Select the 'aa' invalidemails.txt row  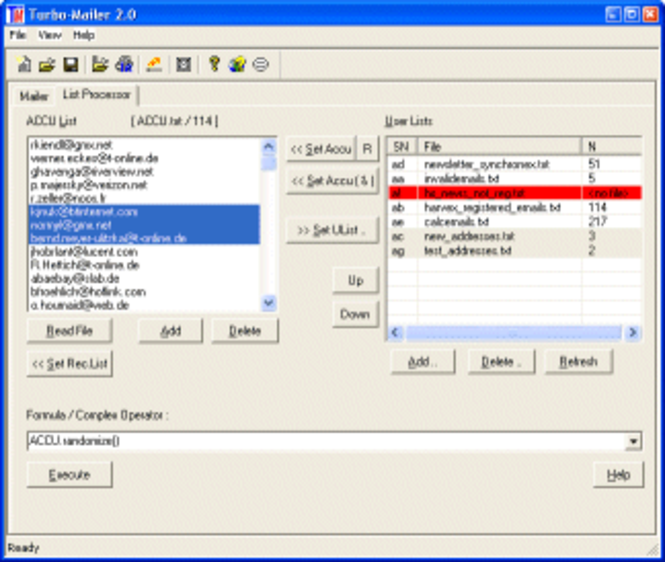click(514, 179)
